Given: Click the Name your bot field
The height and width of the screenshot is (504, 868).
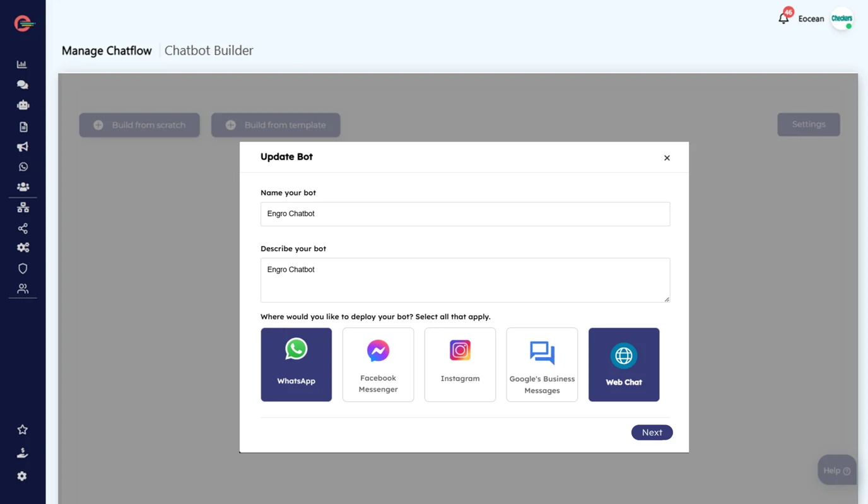Looking at the screenshot, I should pyautogui.click(x=465, y=214).
